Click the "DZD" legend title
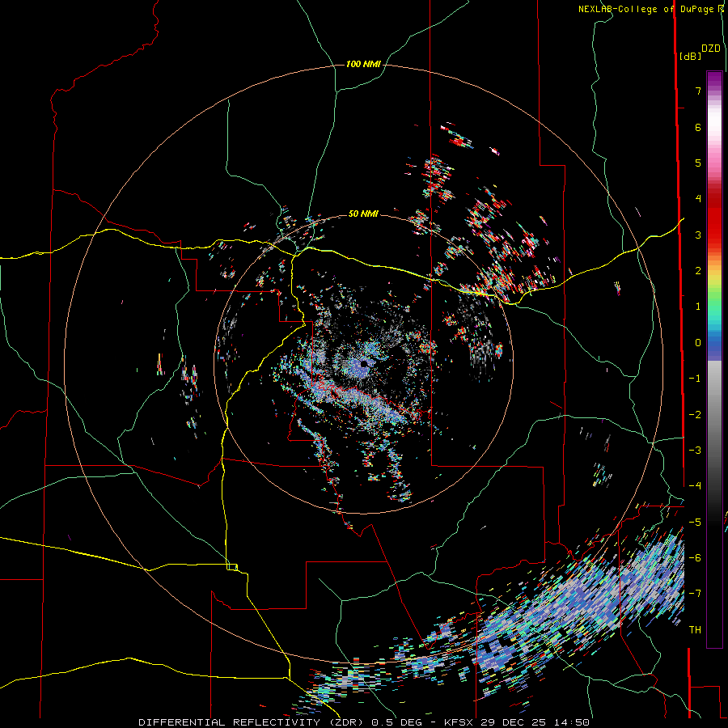This screenshot has height=728, width=728. 711,49
